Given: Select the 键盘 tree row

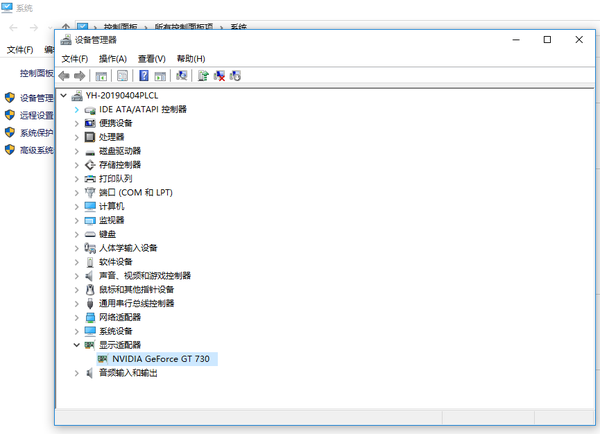Looking at the screenshot, I should [107, 234].
